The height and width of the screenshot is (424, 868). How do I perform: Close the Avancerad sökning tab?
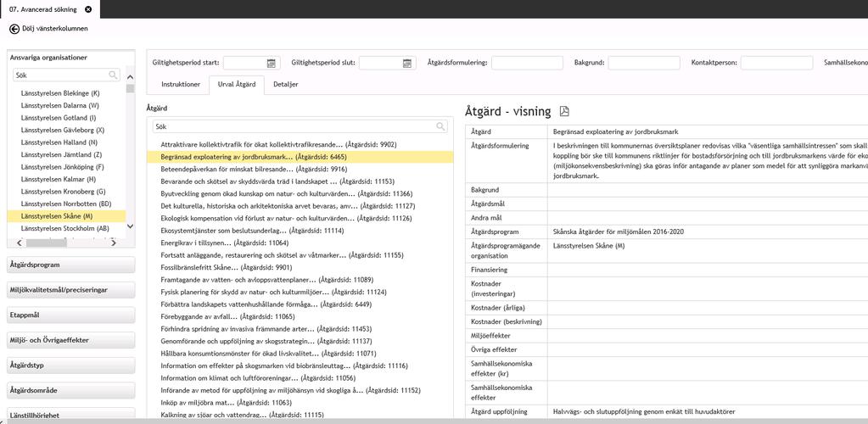pyautogui.click(x=88, y=9)
